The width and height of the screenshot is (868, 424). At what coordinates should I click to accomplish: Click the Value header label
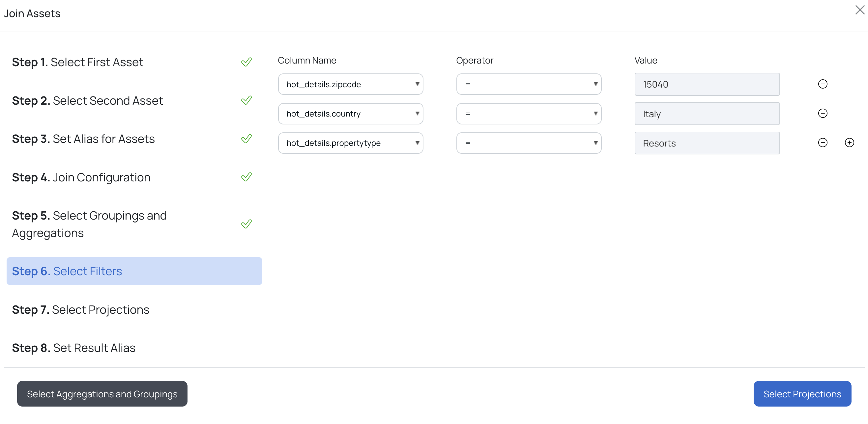[x=646, y=61]
